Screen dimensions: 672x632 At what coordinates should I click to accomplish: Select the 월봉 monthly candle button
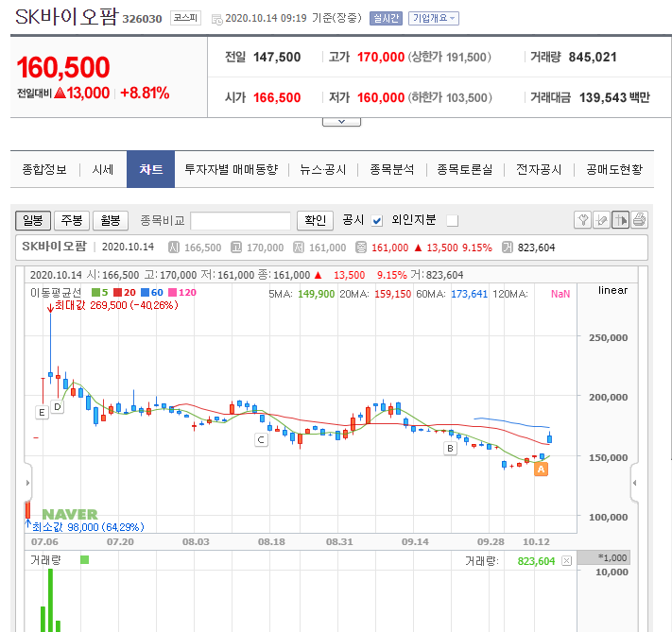pyautogui.click(x=111, y=221)
